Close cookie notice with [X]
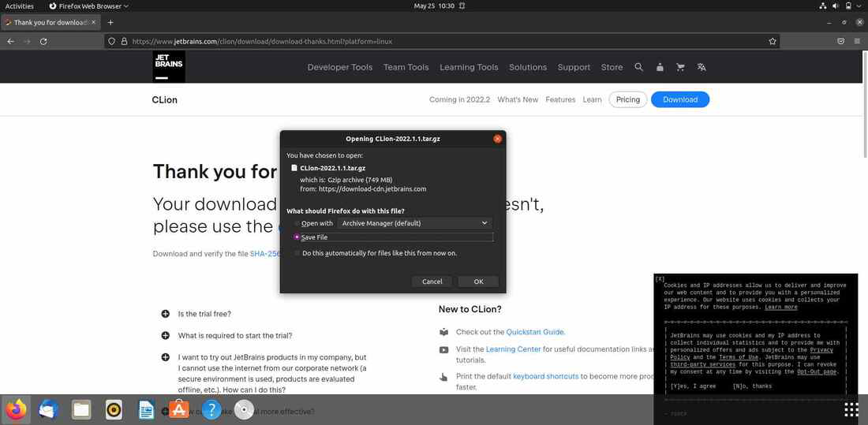The image size is (868, 425). coord(660,279)
